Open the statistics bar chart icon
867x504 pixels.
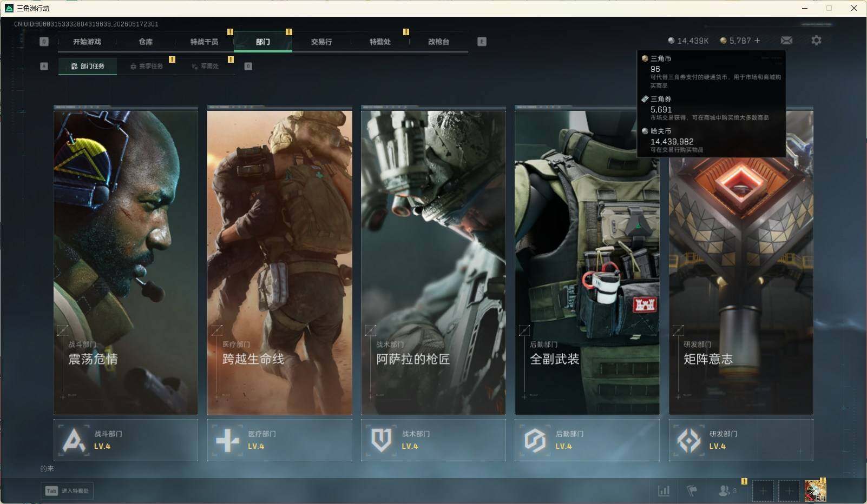[664, 490]
